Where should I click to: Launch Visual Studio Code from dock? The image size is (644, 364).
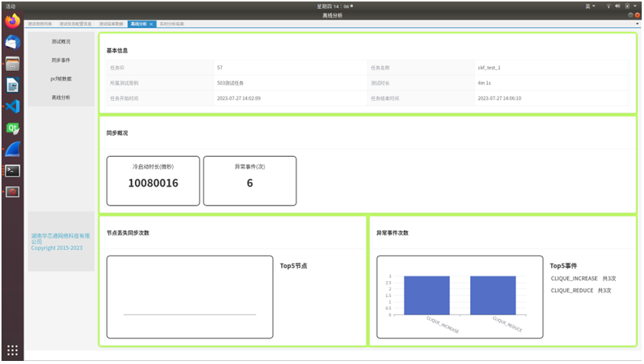click(x=12, y=107)
